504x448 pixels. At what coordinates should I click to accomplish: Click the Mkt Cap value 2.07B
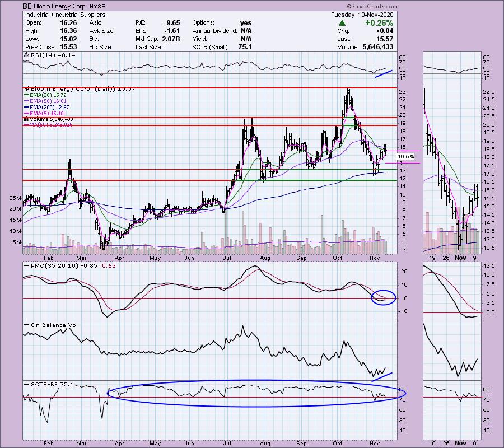(x=170, y=39)
